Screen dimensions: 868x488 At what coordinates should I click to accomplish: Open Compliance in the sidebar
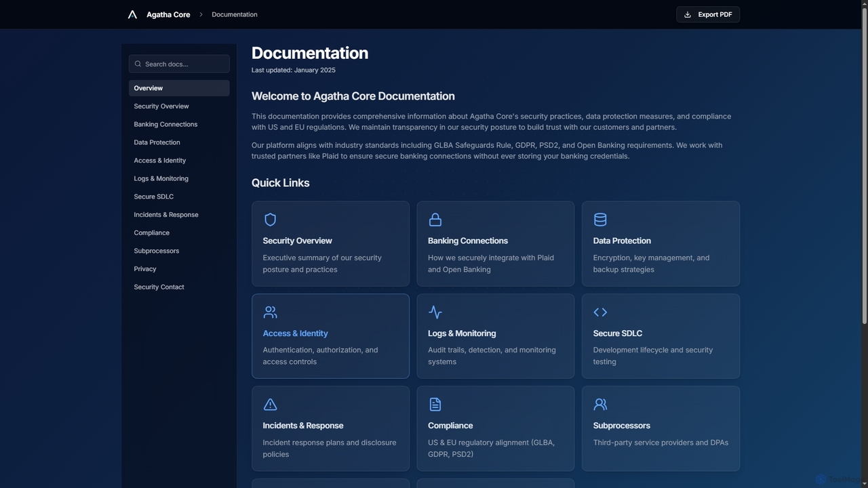pyautogui.click(x=179, y=232)
